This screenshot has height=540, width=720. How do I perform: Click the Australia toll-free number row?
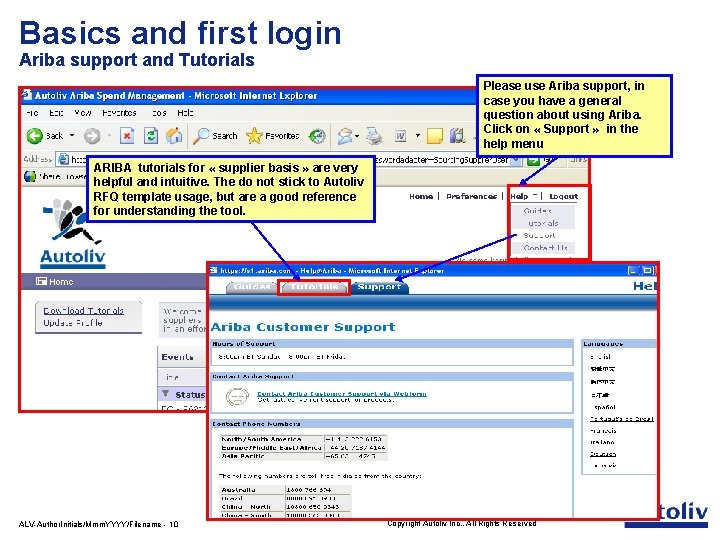click(285, 489)
